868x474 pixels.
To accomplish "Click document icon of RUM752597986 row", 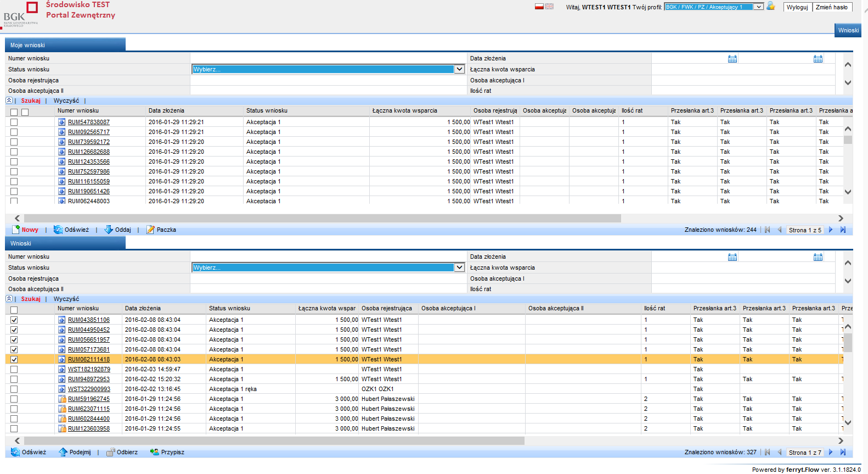I will [62, 171].
